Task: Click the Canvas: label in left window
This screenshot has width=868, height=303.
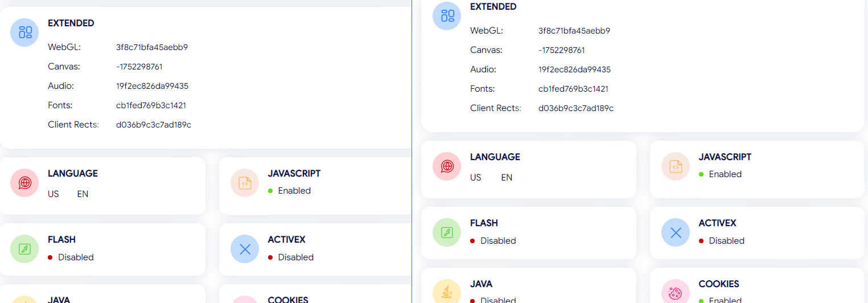Action: 64,67
